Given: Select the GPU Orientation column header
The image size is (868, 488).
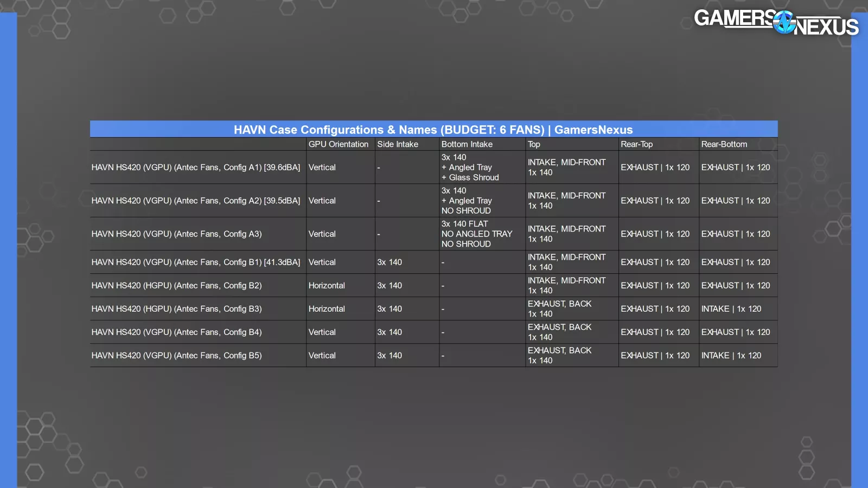Looking at the screenshot, I should click(x=338, y=144).
